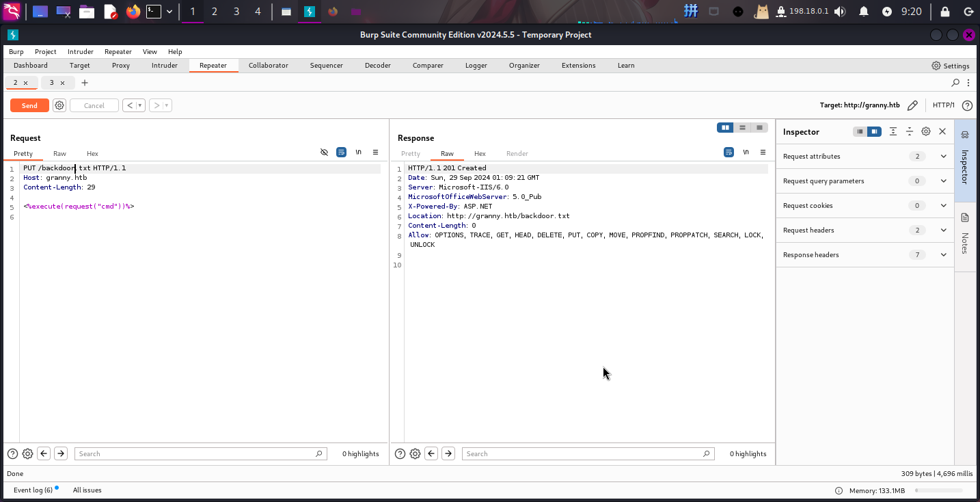This screenshot has width=980, height=502.
Task: Open Request search settings gear
Action: pos(27,453)
